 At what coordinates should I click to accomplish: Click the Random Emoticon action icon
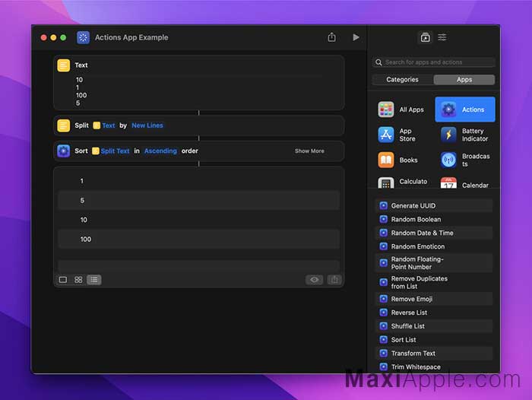click(x=383, y=246)
